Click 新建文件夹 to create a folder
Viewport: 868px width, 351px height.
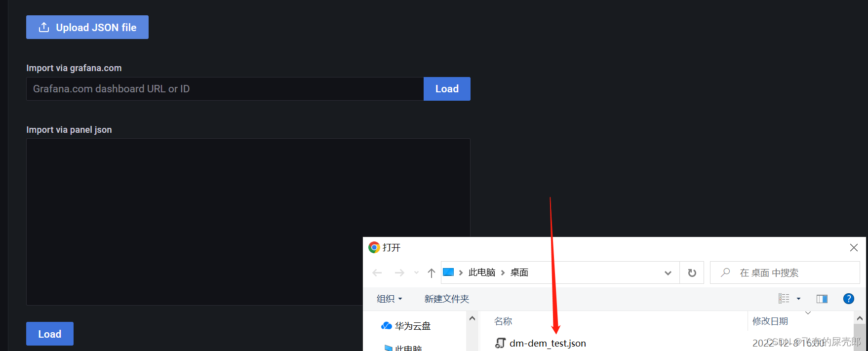[x=447, y=299]
